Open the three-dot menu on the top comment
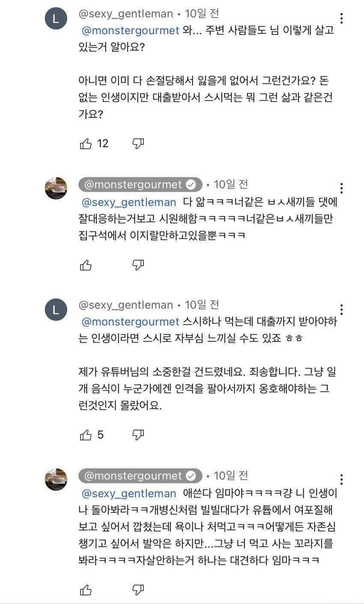Viewport: 364px width, 604px height. click(341, 18)
